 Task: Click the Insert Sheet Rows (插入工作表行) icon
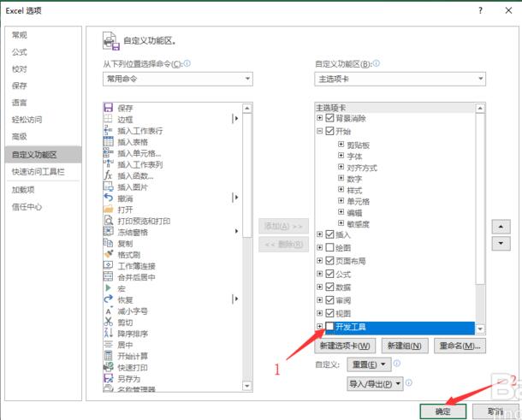tap(108, 130)
